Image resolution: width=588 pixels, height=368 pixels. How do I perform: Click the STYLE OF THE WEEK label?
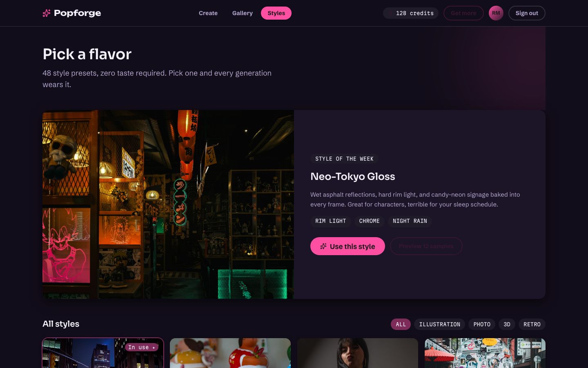(344, 159)
